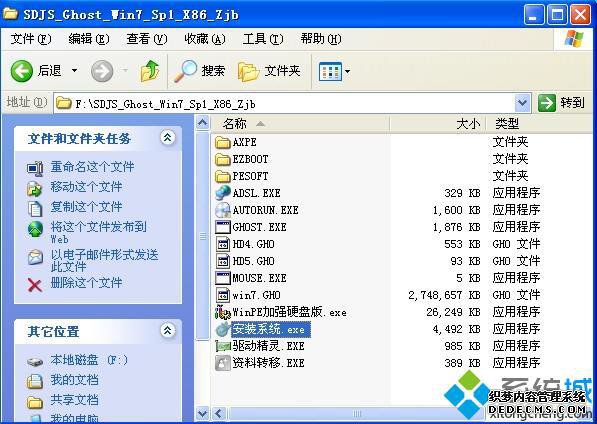Select the ADSL.EXE file icon
The height and width of the screenshot is (424, 597).
click(223, 193)
